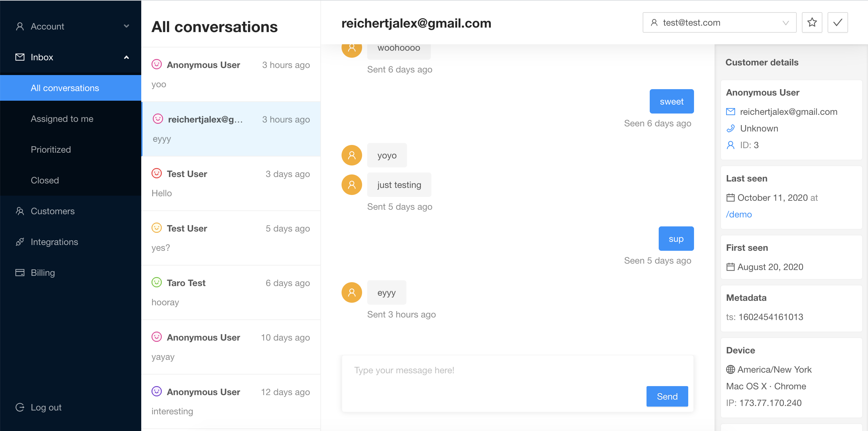Select the Prioritized inbox filter
868x431 pixels.
pos(51,149)
